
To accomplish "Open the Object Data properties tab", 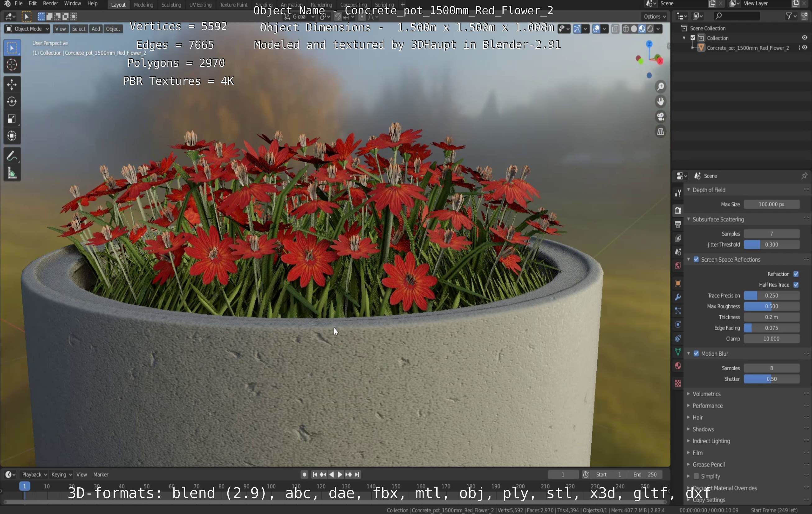I will [x=678, y=352].
